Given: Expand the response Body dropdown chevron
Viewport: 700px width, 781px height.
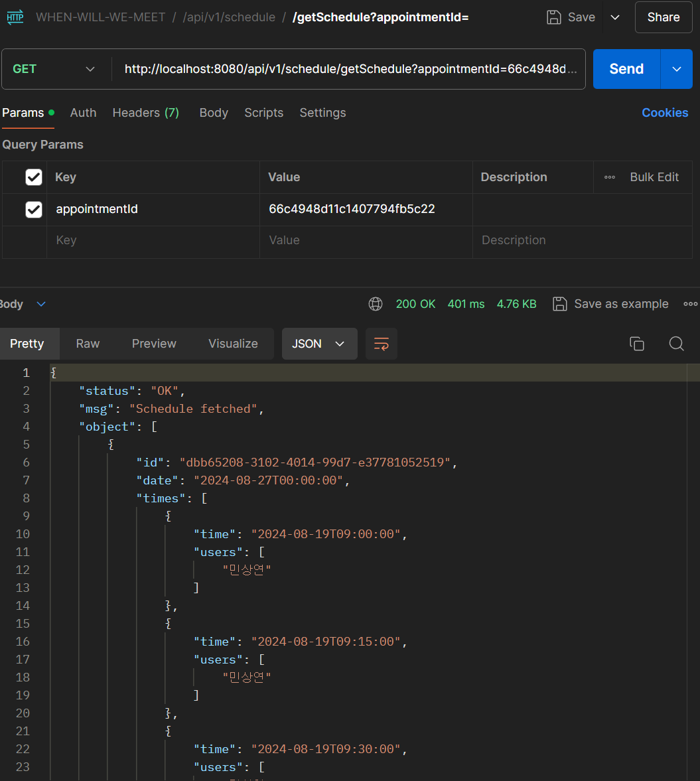Looking at the screenshot, I should (x=41, y=305).
